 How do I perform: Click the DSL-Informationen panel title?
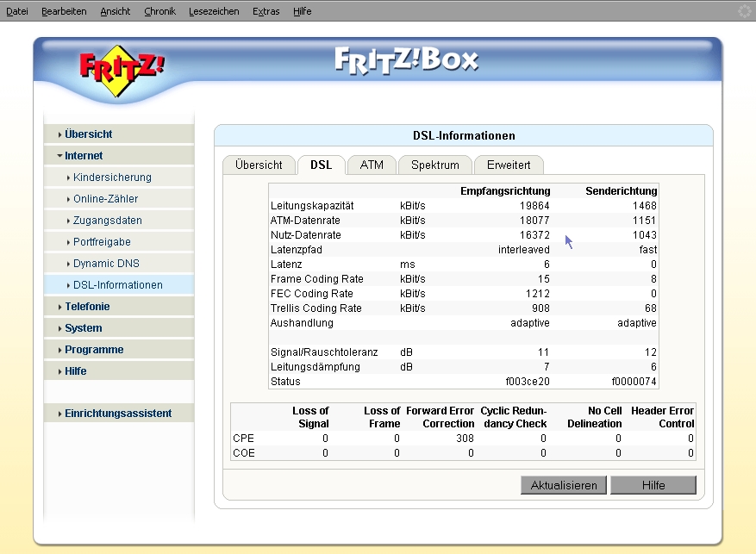pos(464,136)
